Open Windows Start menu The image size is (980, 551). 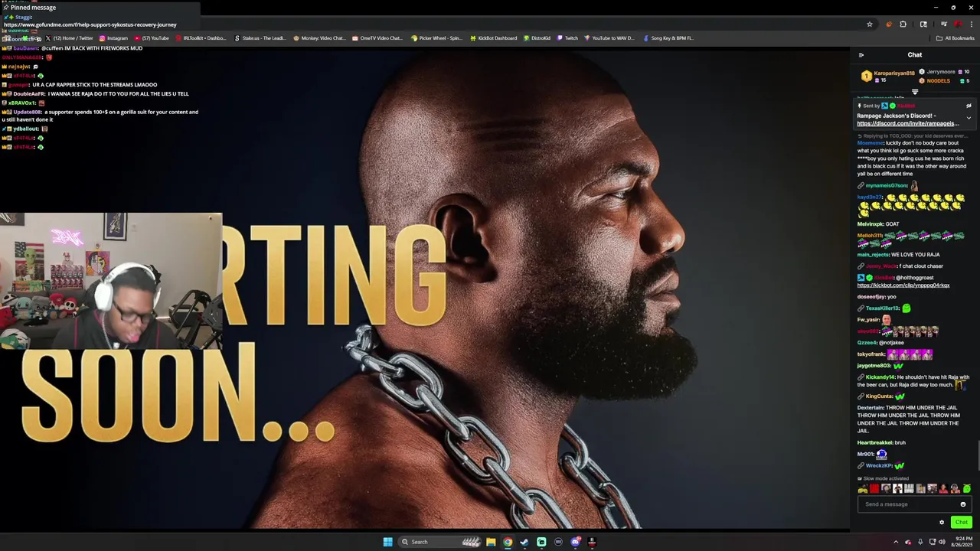(x=387, y=542)
